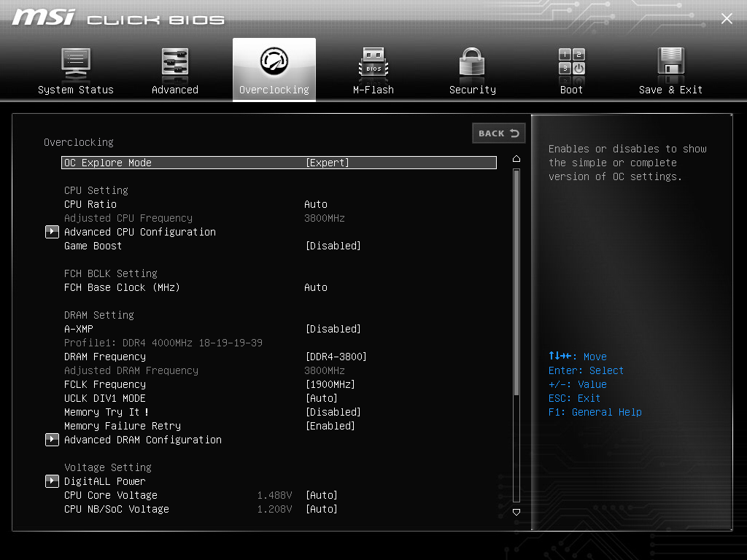Open the Advanced CPU Configuration entry
Screen dimensions: 747x560
[x=140, y=232]
